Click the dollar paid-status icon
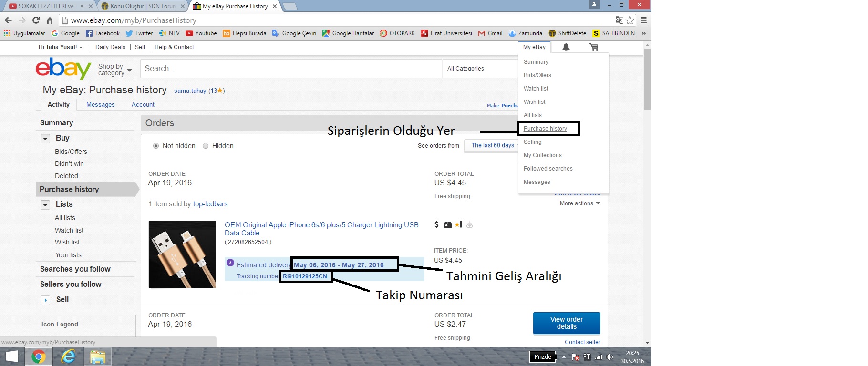Screen dimensions: 868x366 (436, 224)
